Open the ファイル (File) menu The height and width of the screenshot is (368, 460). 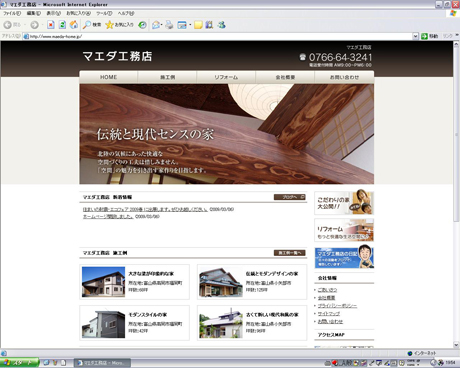coord(12,13)
